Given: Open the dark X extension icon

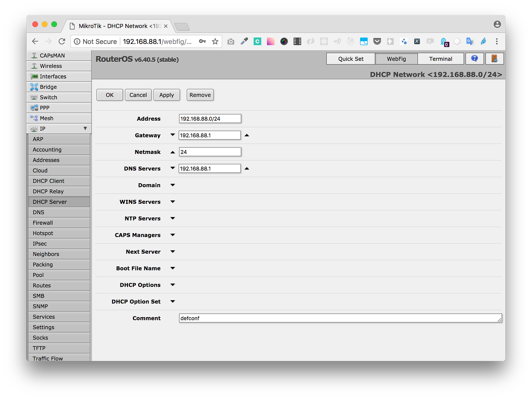Looking at the screenshot, I should 417,41.
